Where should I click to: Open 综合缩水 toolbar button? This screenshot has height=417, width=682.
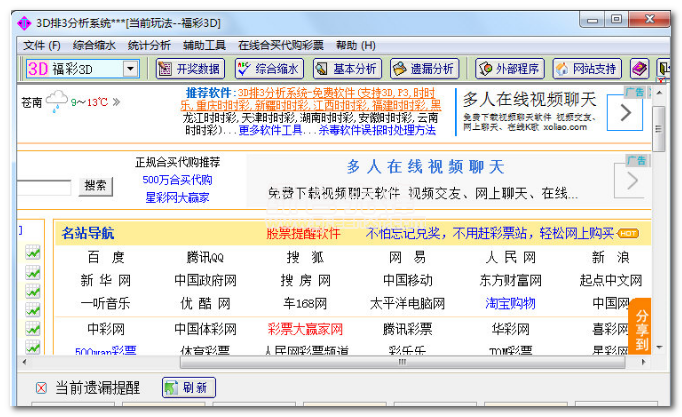(269, 69)
